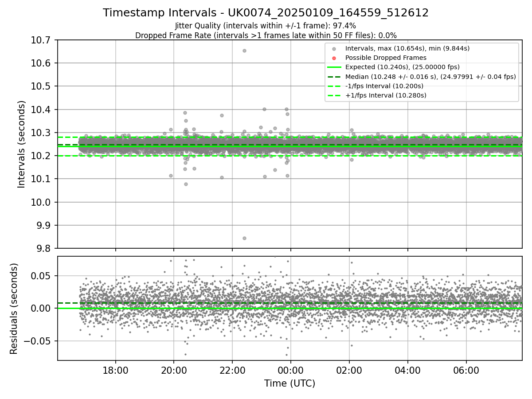Click the x-axis tick label '18:00'
The height and width of the screenshot is (399, 532).
[116, 370]
